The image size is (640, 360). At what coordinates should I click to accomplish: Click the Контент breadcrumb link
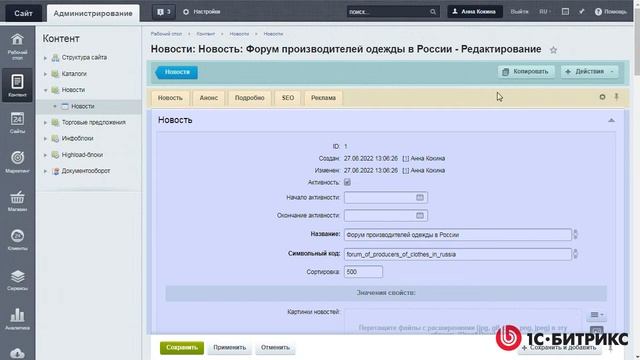(x=205, y=34)
